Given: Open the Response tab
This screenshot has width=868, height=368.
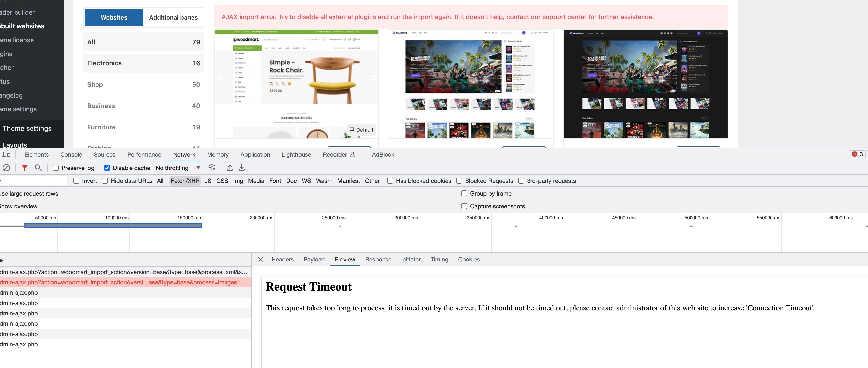Looking at the screenshot, I should (x=378, y=259).
